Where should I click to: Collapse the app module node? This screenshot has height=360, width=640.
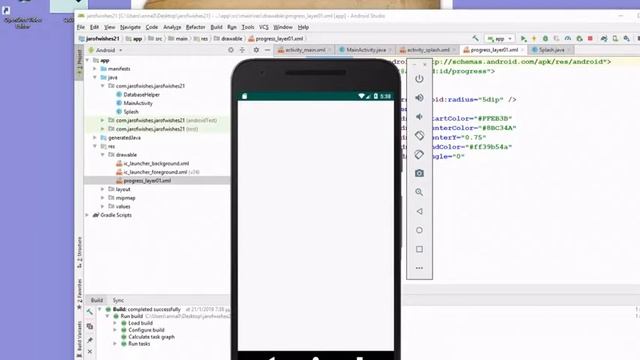click(x=87, y=60)
